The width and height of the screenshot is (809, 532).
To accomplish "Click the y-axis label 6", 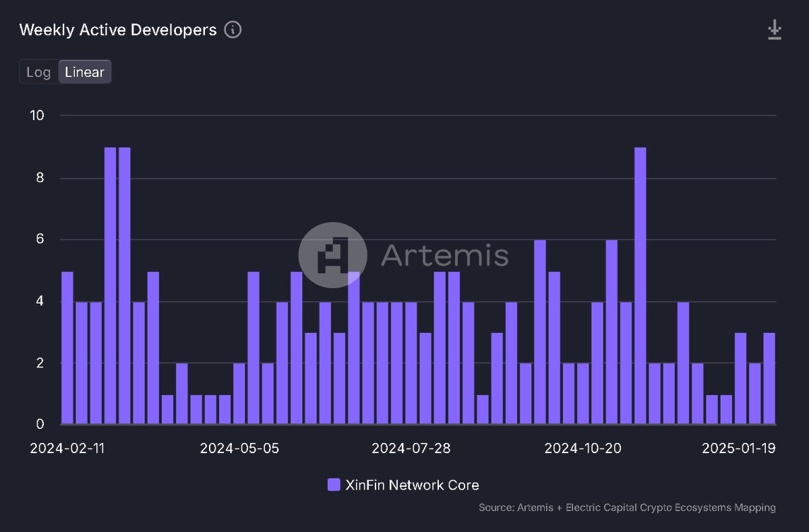I will (x=40, y=239).
